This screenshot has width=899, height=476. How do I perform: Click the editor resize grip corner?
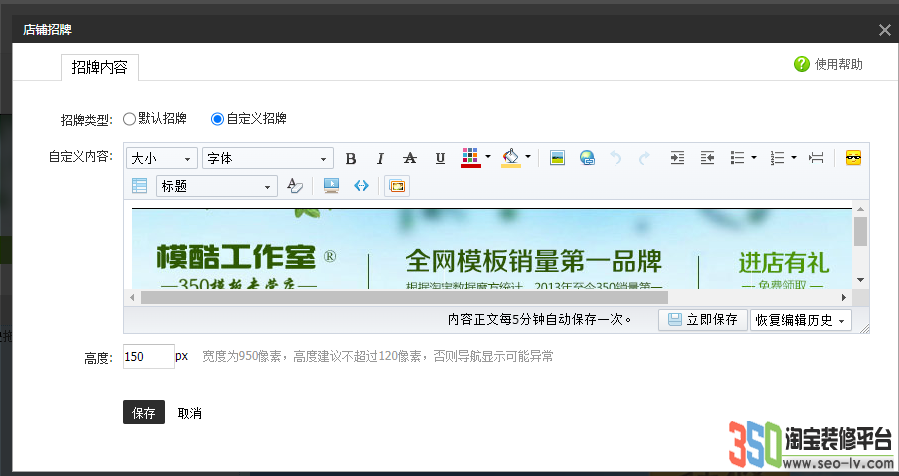[x=865, y=329]
